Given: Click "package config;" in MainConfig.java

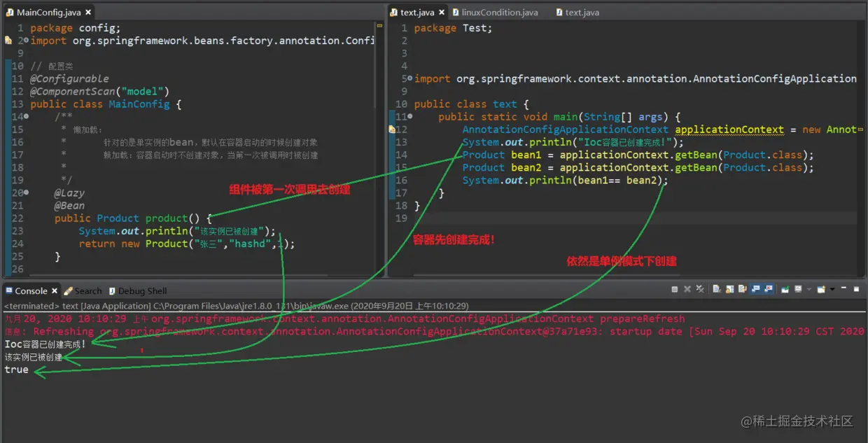Looking at the screenshot, I should (x=76, y=28).
